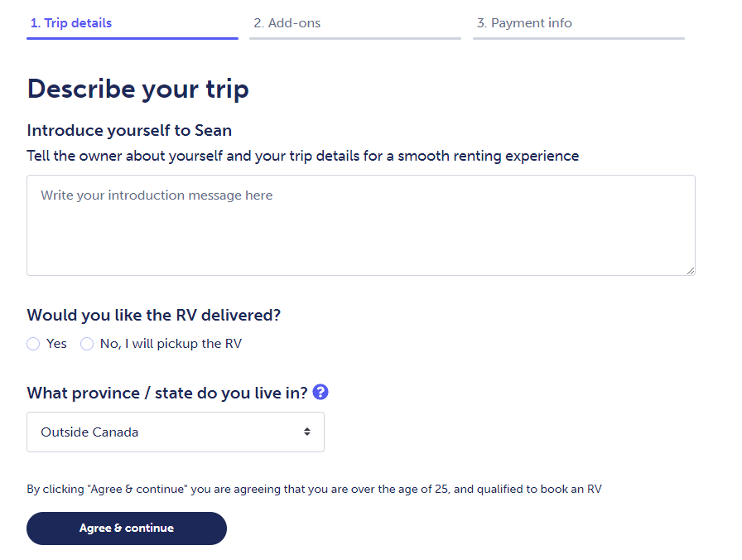This screenshot has height=560, width=742.
Task: Select the No pickup radio button
Action: click(x=87, y=344)
